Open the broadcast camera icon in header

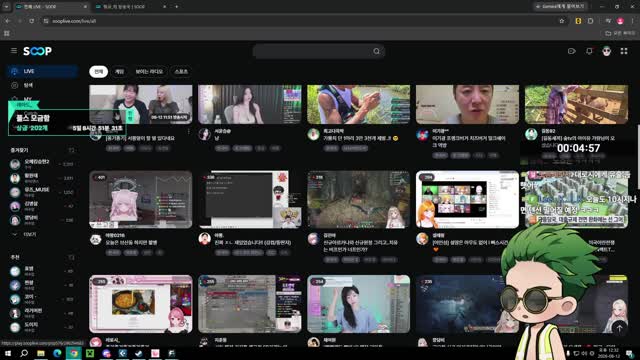pos(571,51)
